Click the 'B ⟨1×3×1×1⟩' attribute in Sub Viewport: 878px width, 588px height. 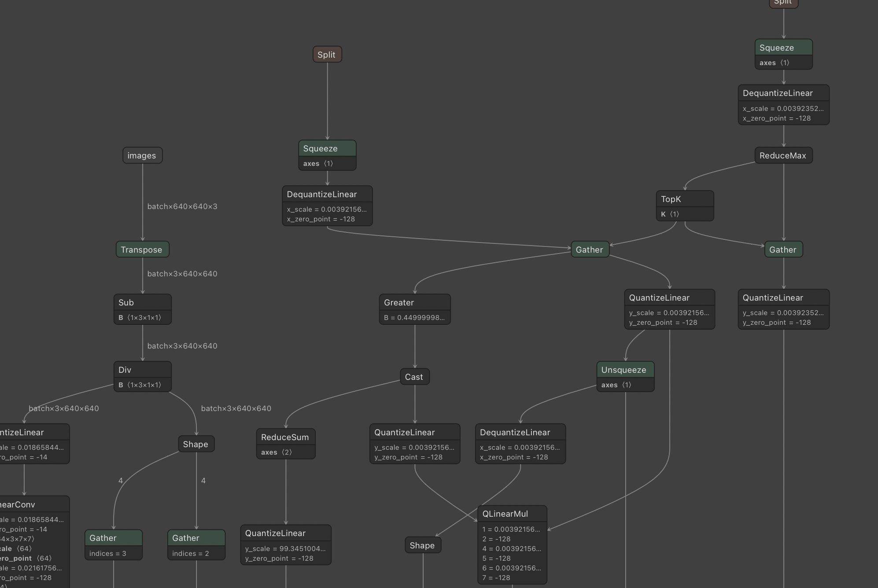140,318
